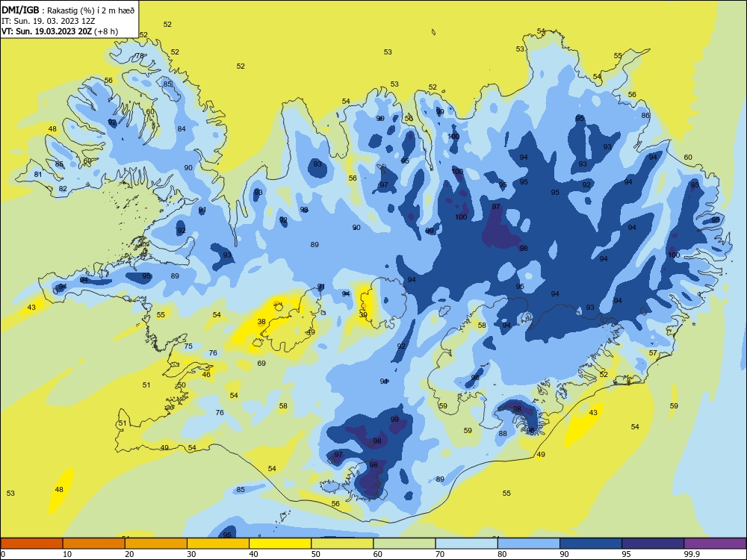The width and height of the screenshot is (747, 560).
Task: Click the map value '46'
Action: 206,374
